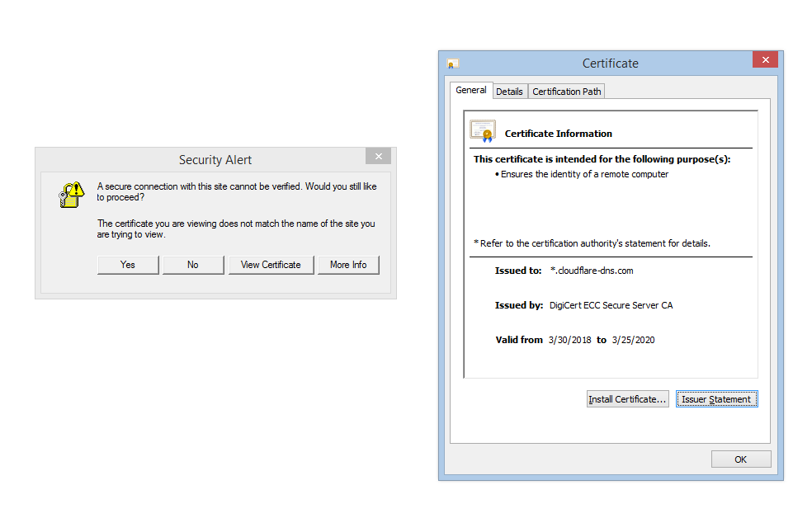Switch to the Details tab
This screenshot has height=518, width=812.
pos(510,92)
